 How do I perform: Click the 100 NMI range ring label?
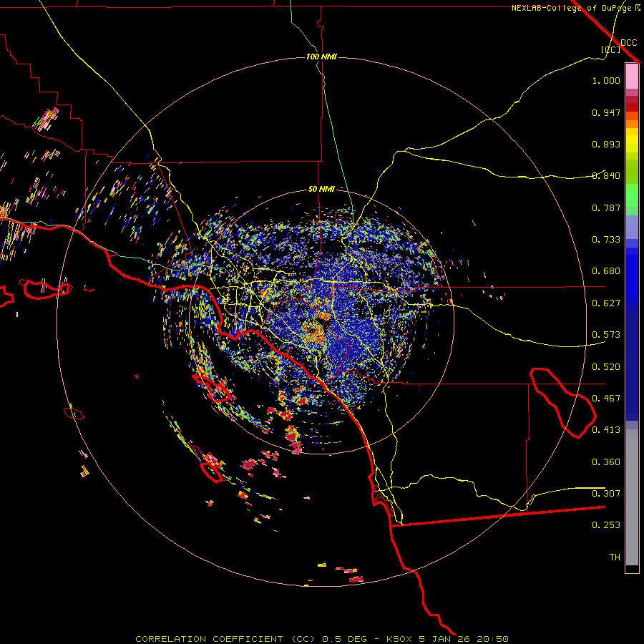[321, 57]
